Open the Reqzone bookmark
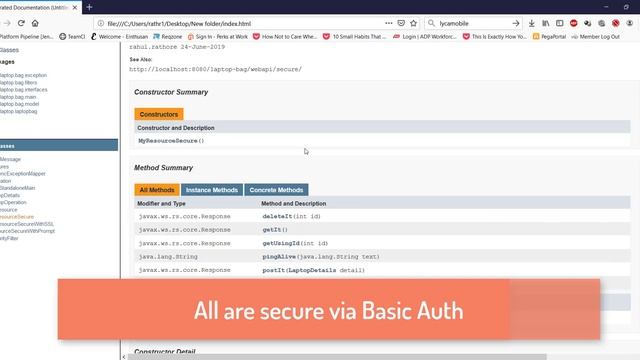640x360 pixels. pos(167,36)
